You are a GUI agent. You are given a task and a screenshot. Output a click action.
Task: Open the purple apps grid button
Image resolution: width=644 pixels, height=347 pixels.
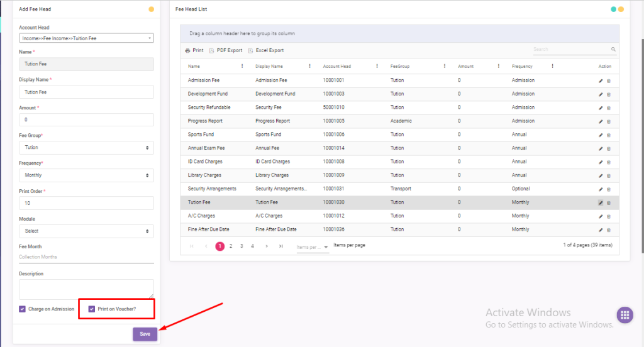pyautogui.click(x=624, y=315)
